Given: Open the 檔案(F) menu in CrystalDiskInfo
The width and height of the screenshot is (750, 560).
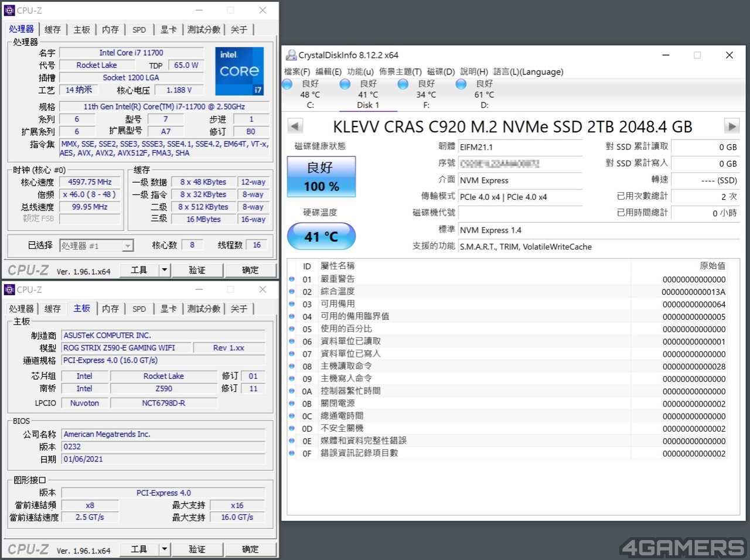Looking at the screenshot, I should [x=297, y=71].
